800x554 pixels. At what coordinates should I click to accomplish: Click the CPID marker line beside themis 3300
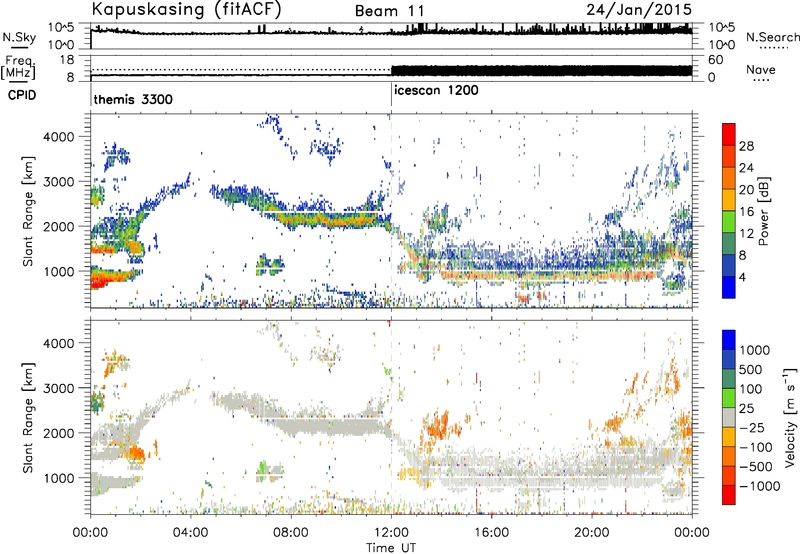[91, 95]
